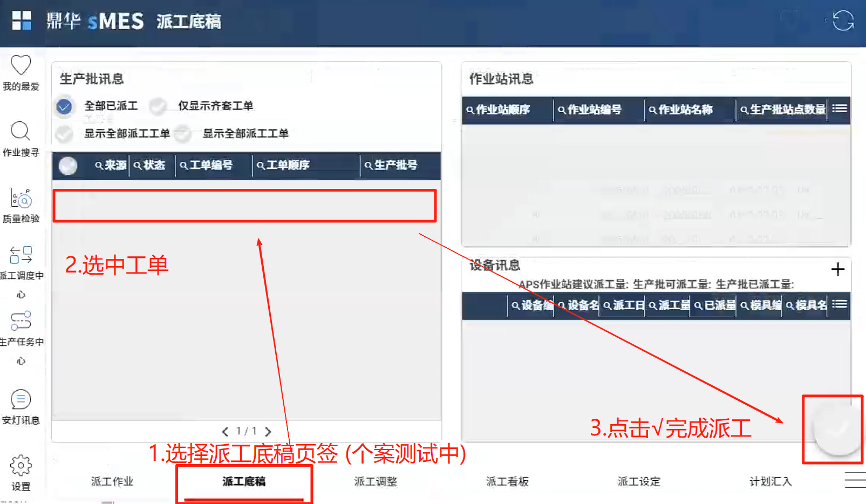Search icon for 作业站名称 column
The width and height of the screenshot is (866, 504).
pos(653,110)
